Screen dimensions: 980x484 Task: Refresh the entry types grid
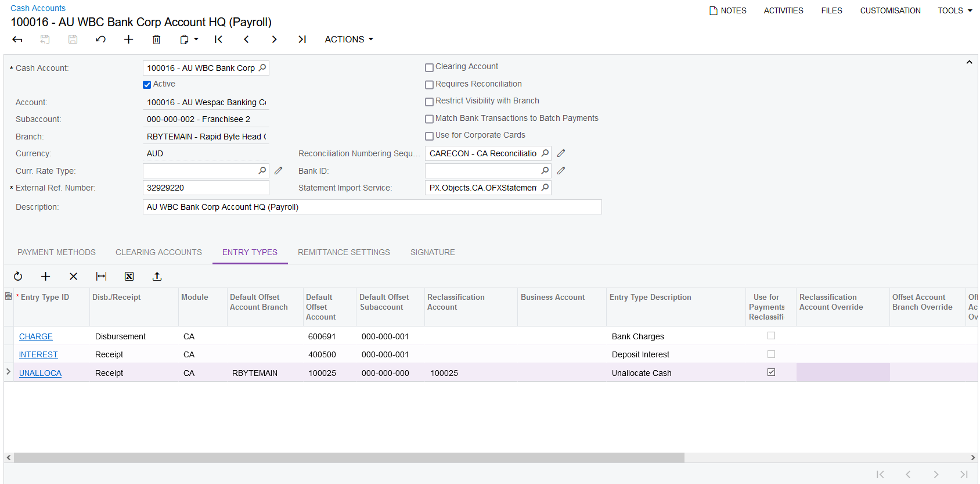(x=18, y=277)
